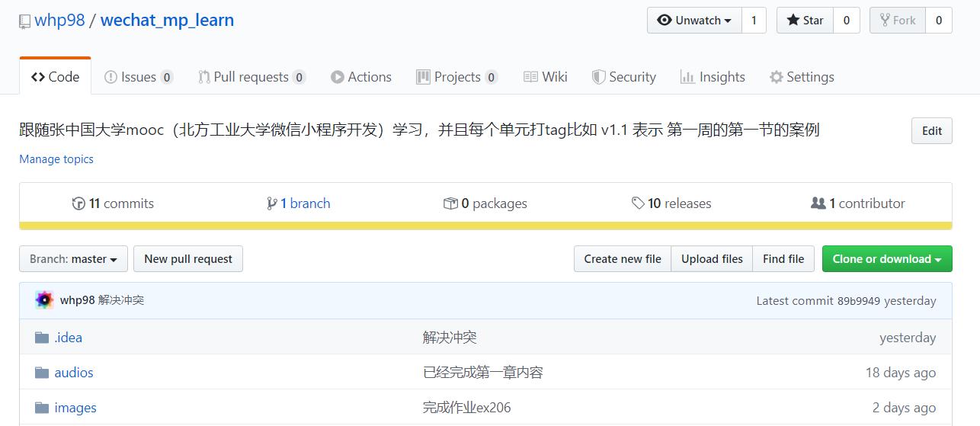Click the yellow language bar
This screenshot has height=426, width=980.
pyautogui.click(x=485, y=226)
